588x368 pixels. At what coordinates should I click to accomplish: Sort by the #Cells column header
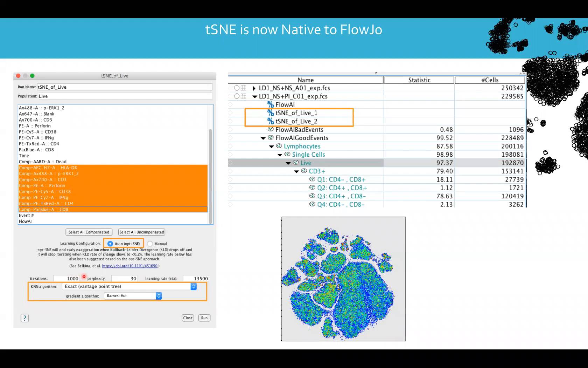490,80
